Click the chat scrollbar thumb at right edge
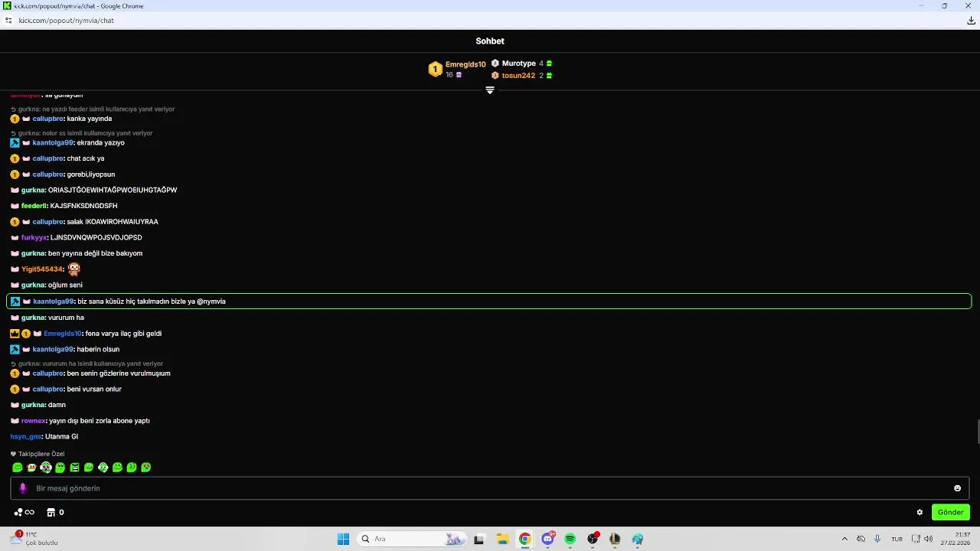This screenshot has height=551, width=980. coord(977,432)
